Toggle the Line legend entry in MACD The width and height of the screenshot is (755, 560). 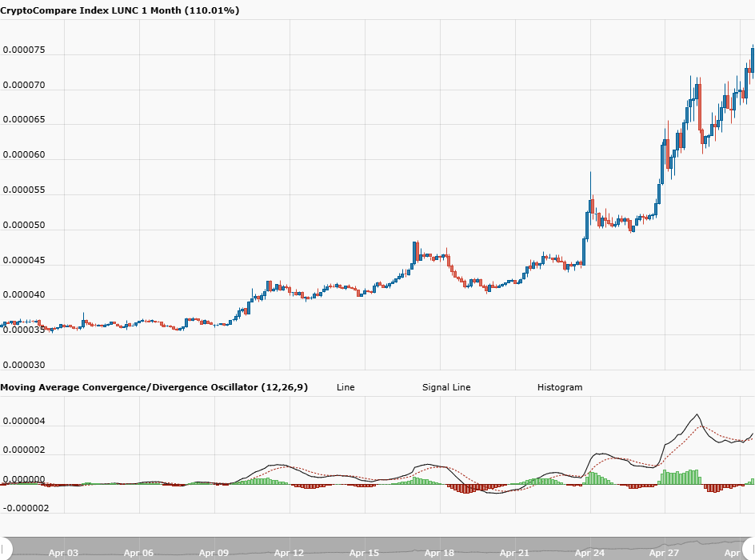point(345,387)
